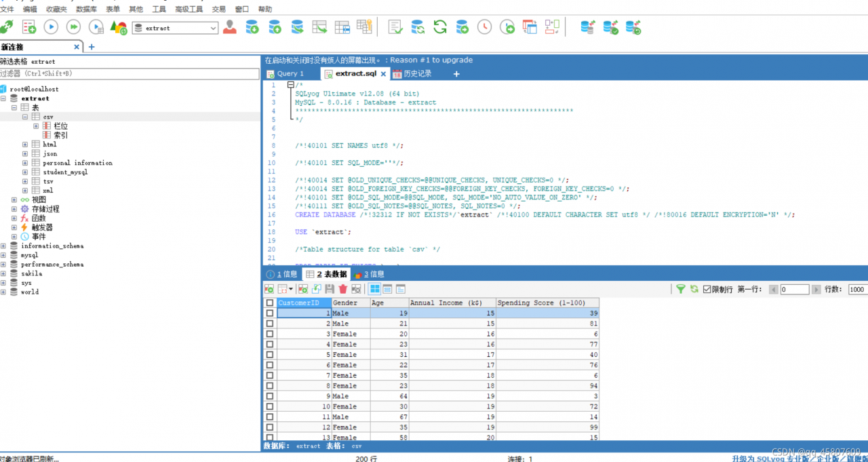This screenshot has height=462, width=868.
Task: Expand the json table node
Action: pyautogui.click(x=25, y=154)
